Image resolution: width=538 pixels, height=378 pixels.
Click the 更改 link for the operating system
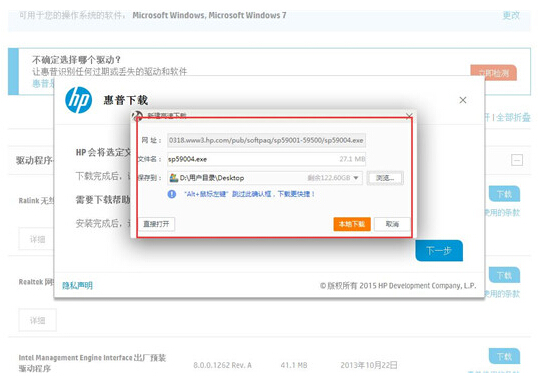pyautogui.click(x=511, y=15)
